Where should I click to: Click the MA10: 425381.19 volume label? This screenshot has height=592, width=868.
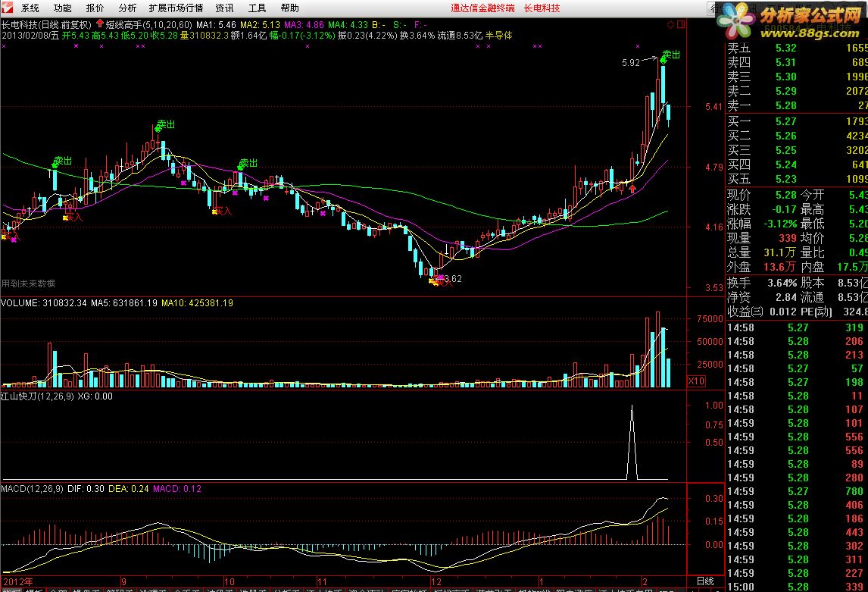pyautogui.click(x=197, y=303)
